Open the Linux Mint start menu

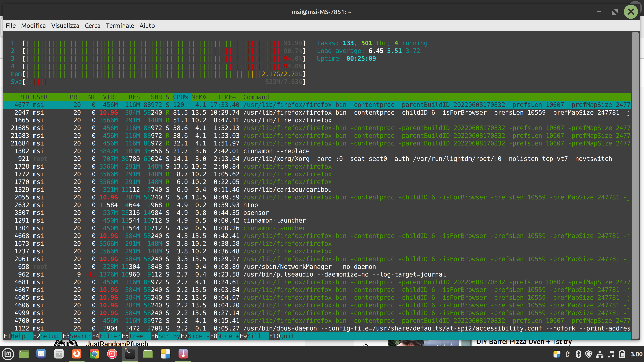pos(8,354)
